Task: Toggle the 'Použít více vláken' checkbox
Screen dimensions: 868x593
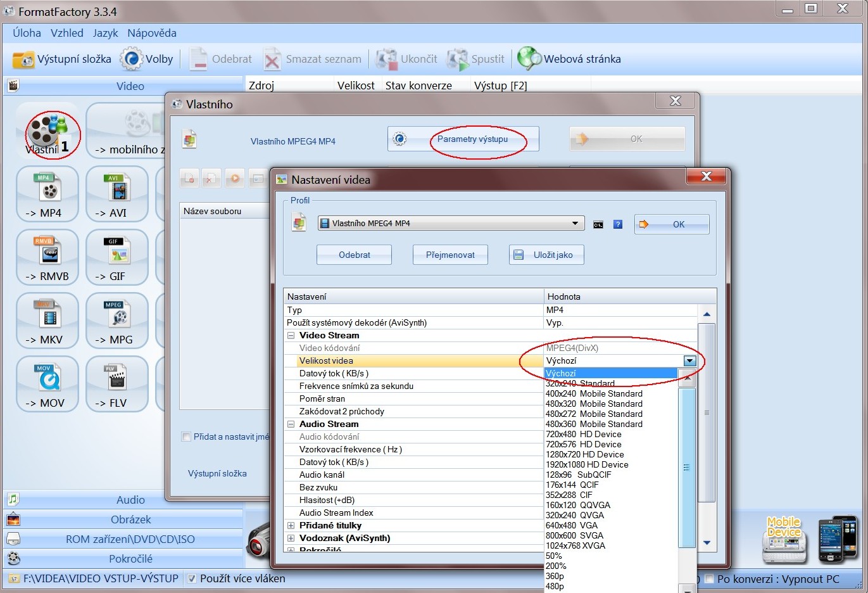Action: (192, 578)
